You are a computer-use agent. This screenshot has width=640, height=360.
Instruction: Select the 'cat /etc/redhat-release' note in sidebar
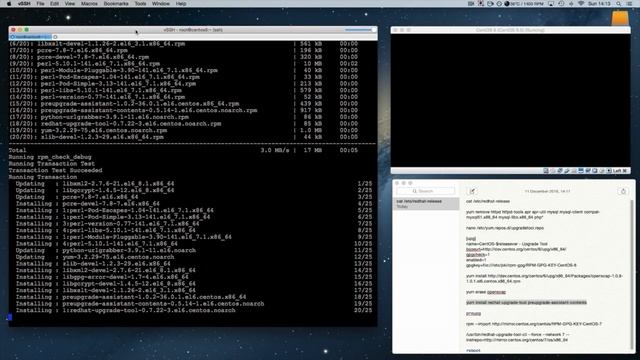(x=426, y=204)
